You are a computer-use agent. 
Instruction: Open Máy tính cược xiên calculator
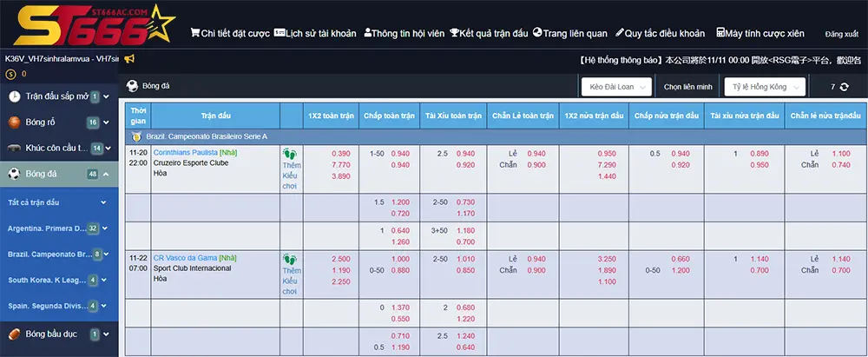[760, 33]
